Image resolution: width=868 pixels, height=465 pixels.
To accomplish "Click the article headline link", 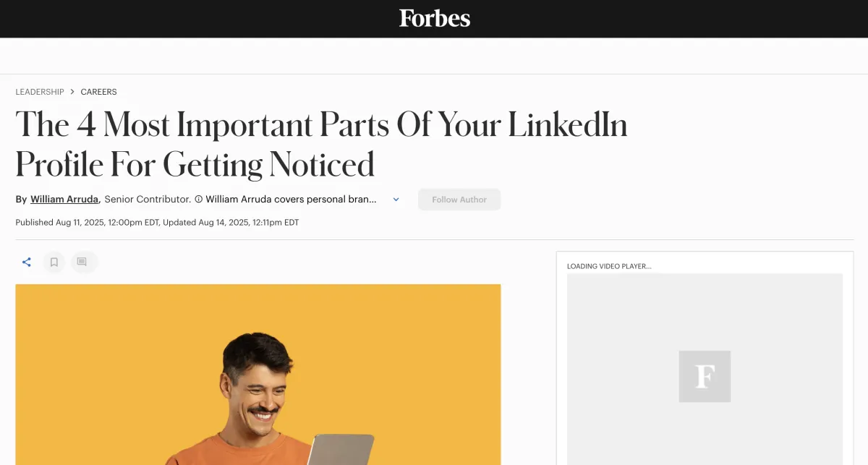I will point(321,144).
